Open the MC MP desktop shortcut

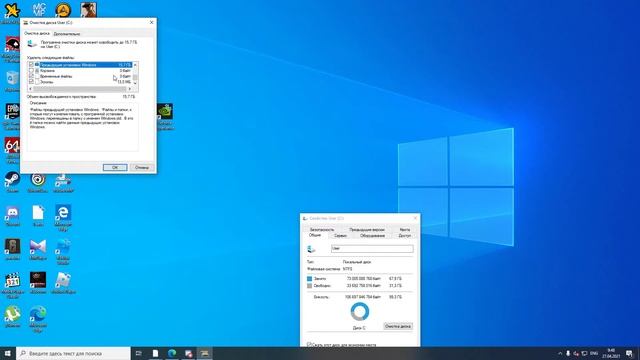coord(38,9)
